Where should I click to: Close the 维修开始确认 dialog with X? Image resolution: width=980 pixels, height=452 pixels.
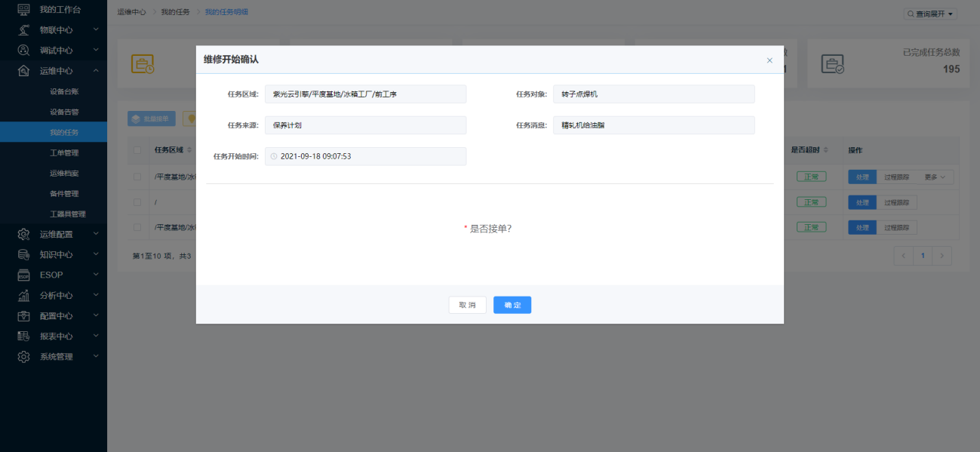[770, 60]
